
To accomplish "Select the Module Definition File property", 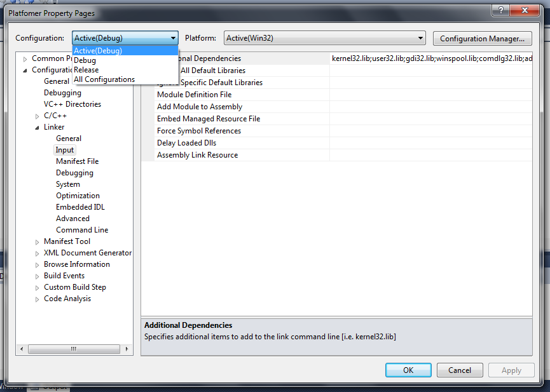I will click(194, 95).
